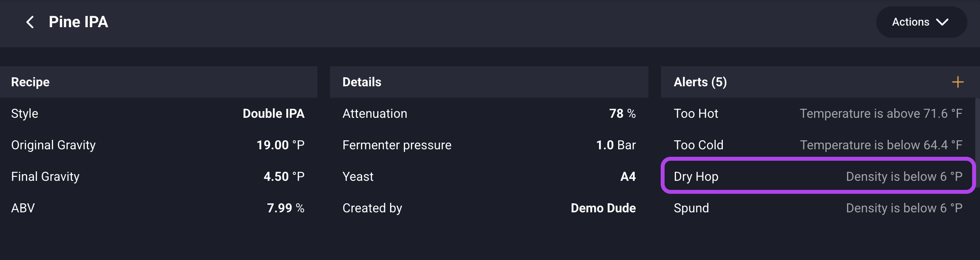Click the Details panel header
The image size is (980, 260).
[362, 82]
